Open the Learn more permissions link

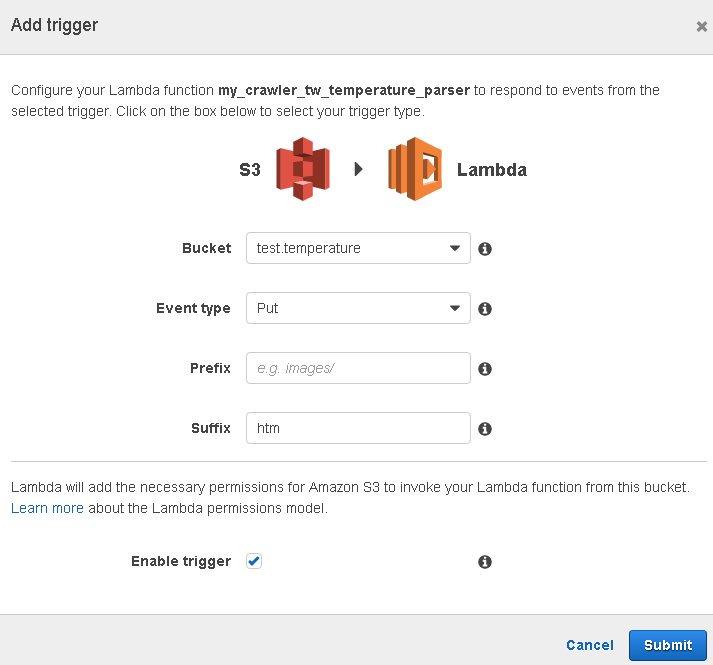pos(47,508)
